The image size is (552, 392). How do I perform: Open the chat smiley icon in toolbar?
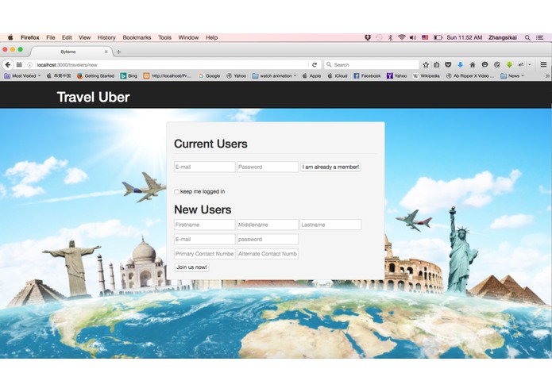click(484, 65)
